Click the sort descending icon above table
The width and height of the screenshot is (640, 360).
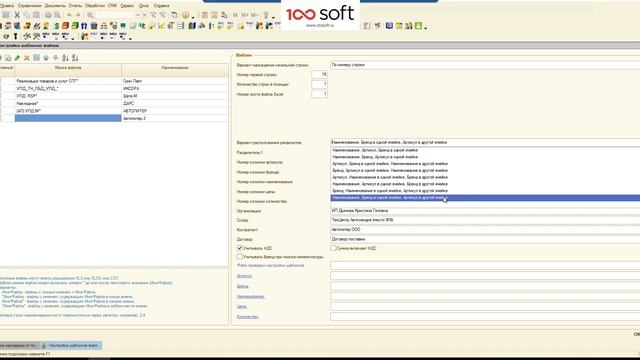[x=75, y=58]
